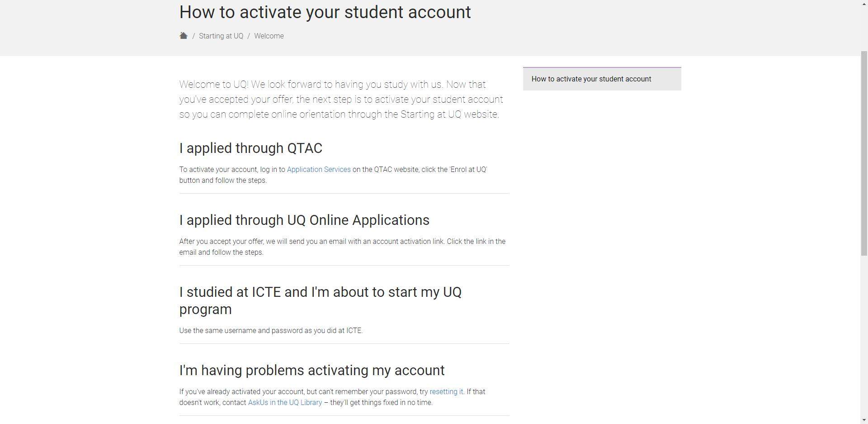Go to the Welcome breadcrumb page

tap(269, 36)
